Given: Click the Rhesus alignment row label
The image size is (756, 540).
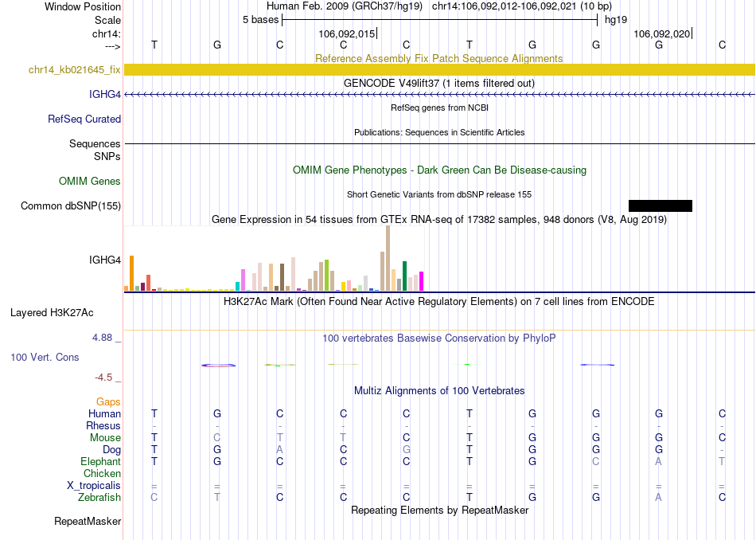Looking at the screenshot, I should (x=103, y=425).
